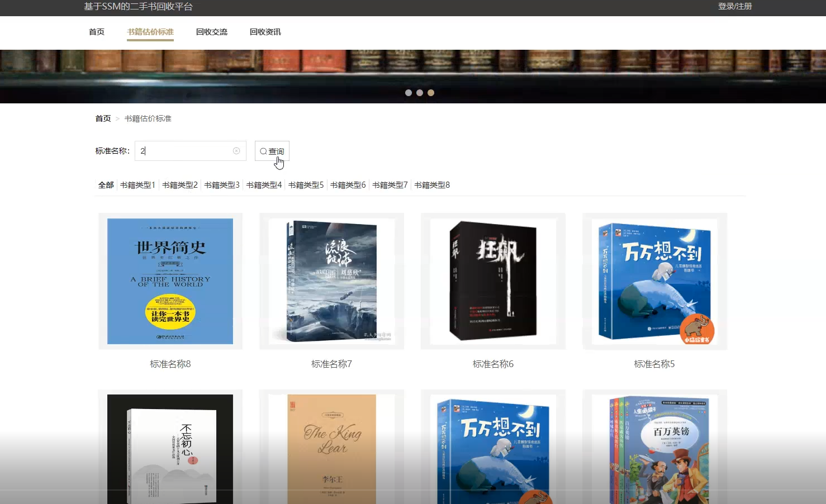
Task: Open 百万英镑 book cover thumbnail
Action: pyautogui.click(x=654, y=449)
